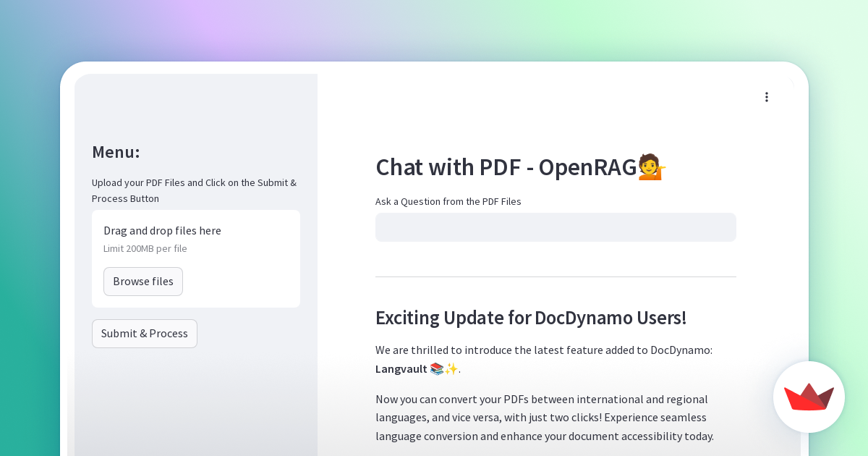Click the Streamlit logo badge
Image resolution: width=868 pixels, height=456 pixels.
pyautogui.click(x=809, y=397)
